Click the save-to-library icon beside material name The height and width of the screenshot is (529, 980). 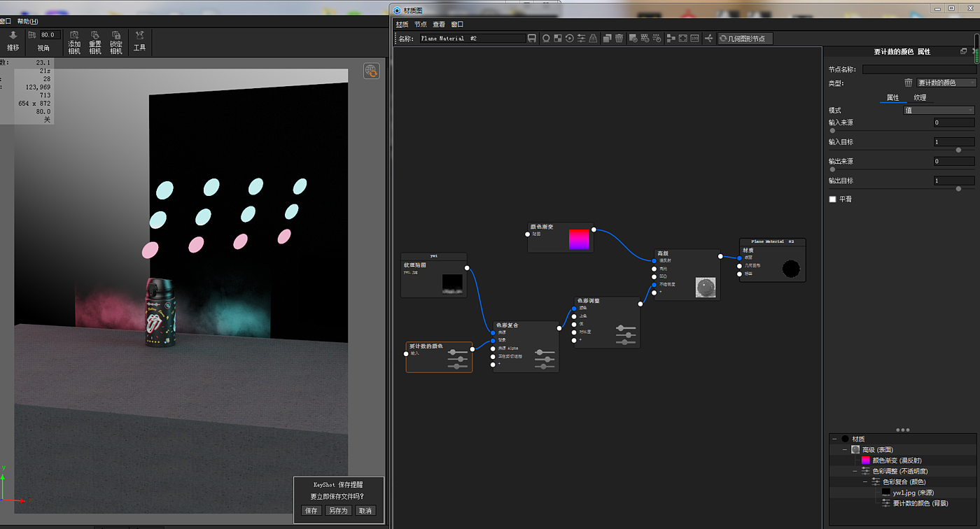tap(532, 38)
